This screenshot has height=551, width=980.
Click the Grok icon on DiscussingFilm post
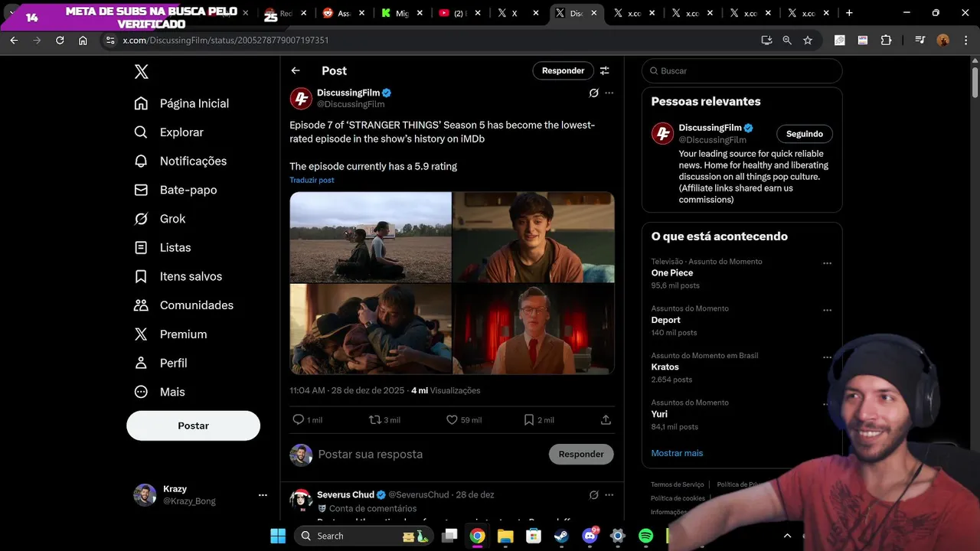[593, 93]
